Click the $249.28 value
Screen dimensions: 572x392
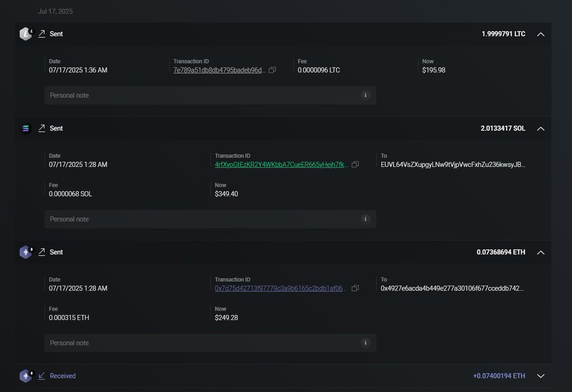tap(226, 318)
